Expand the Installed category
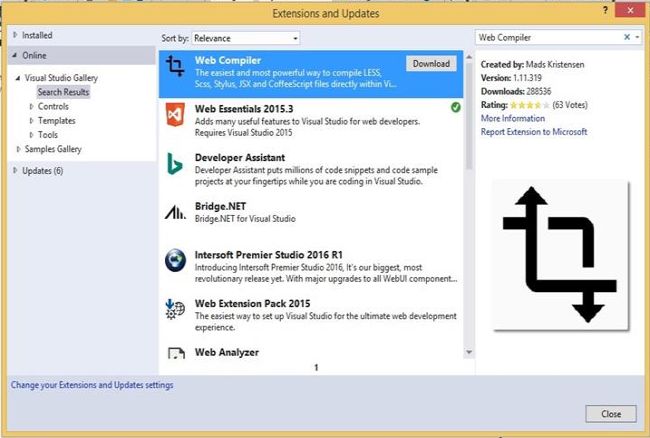 pyautogui.click(x=15, y=35)
